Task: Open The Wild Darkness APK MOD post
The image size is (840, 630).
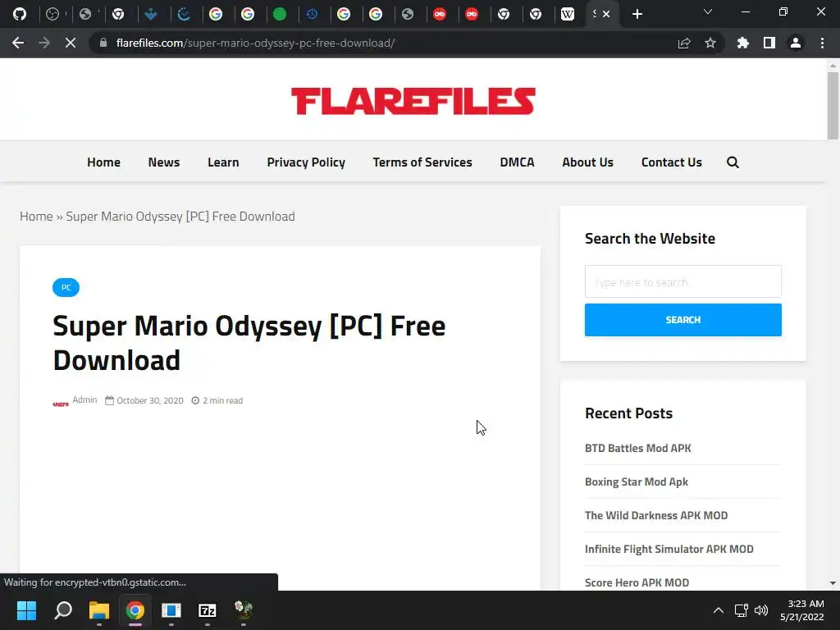Action: 656,515
